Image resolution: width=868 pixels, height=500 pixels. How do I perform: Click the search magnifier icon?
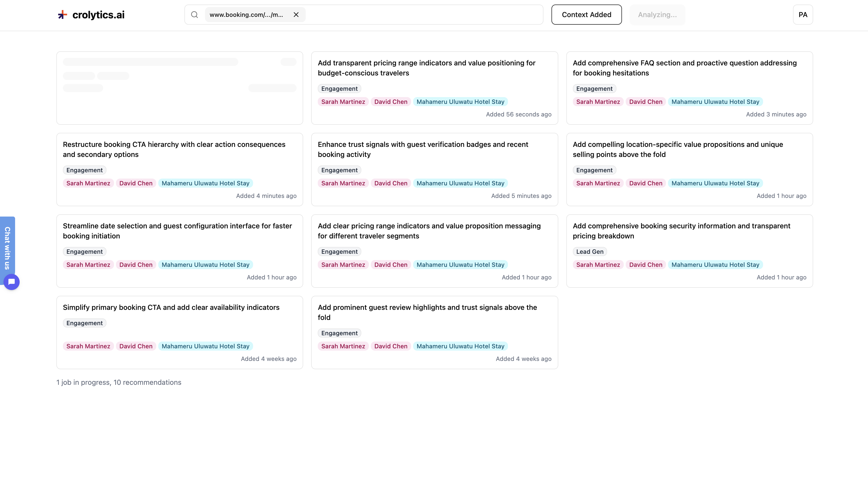click(194, 15)
